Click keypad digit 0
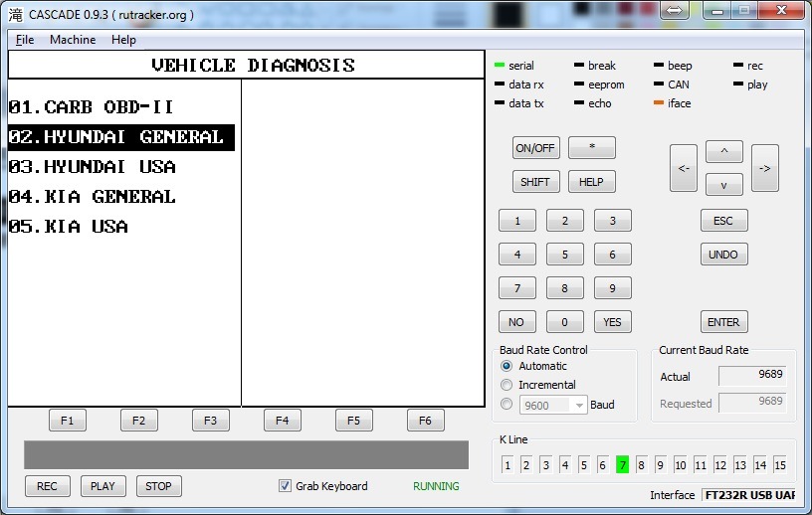Image resolution: width=812 pixels, height=515 pixels. click(565, 322)
